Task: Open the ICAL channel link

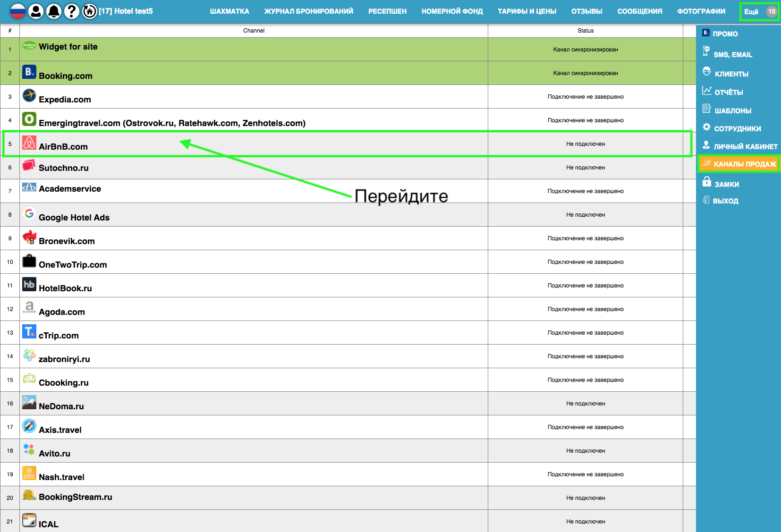Action: pos(49,524)
